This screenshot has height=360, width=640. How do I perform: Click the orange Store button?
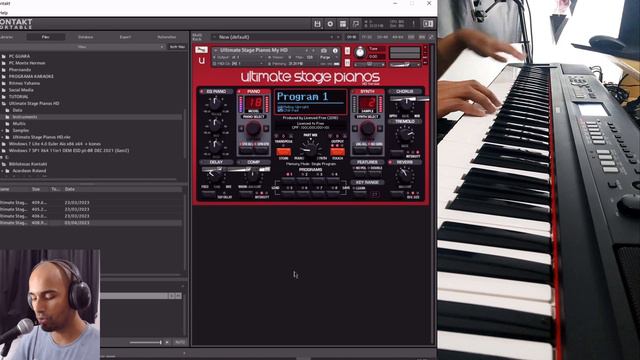click(x=283, y=152)
